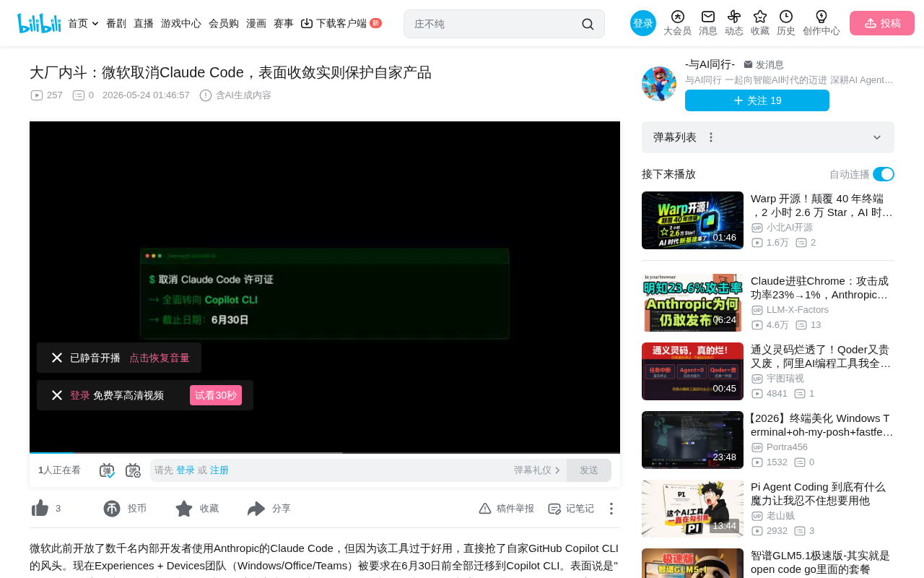Open uploader avatar -与AI同行-
The width and height of the screenshot is (924, 578).
(x=659, y=84)
